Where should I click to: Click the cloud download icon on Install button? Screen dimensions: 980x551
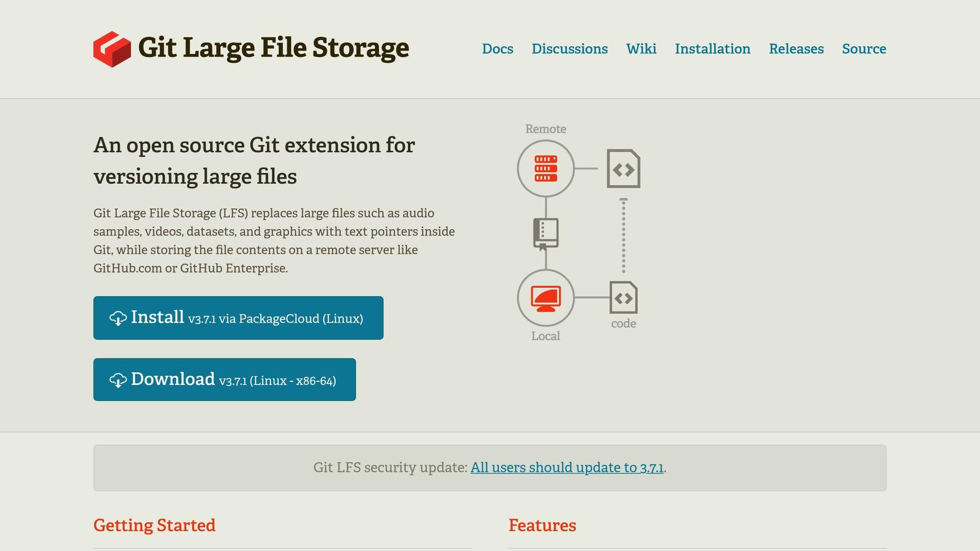coord(117,317)
